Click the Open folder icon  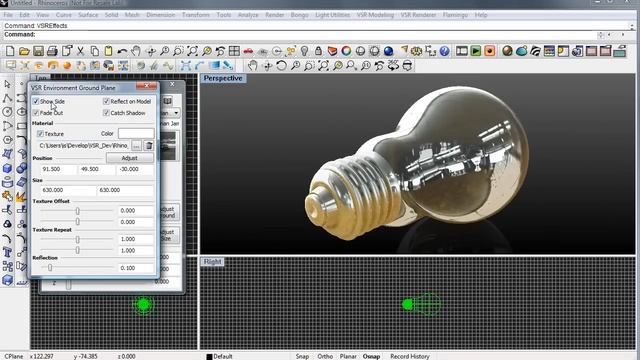tap(24, 51)
